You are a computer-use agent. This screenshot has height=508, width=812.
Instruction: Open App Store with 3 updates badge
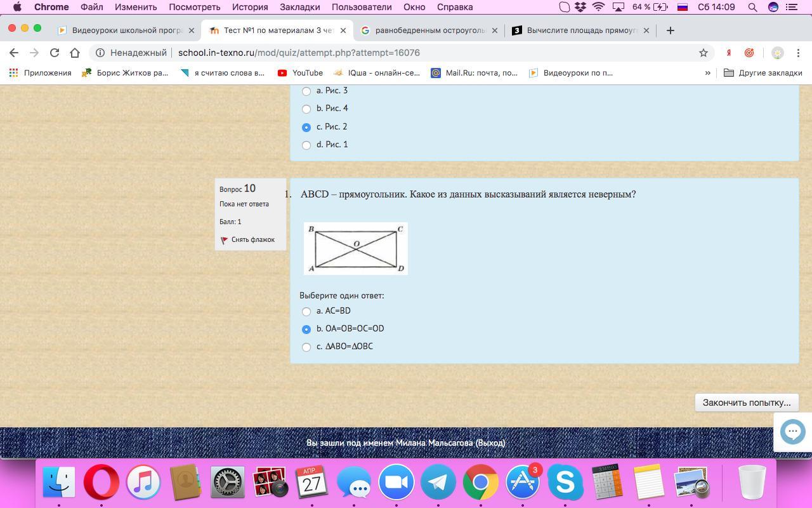pyautogui.click(x=523, y=483)
